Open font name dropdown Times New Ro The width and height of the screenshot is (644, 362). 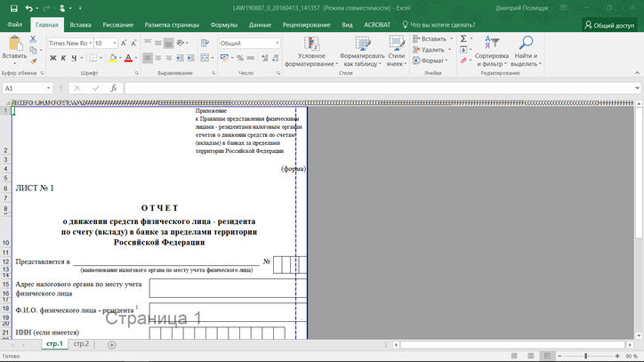pos(91,44)
